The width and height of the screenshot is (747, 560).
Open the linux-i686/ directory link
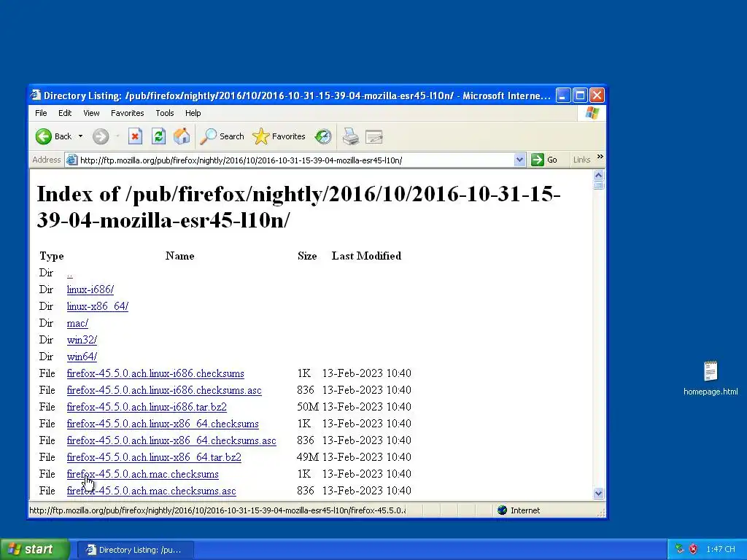tap(90, 289)
